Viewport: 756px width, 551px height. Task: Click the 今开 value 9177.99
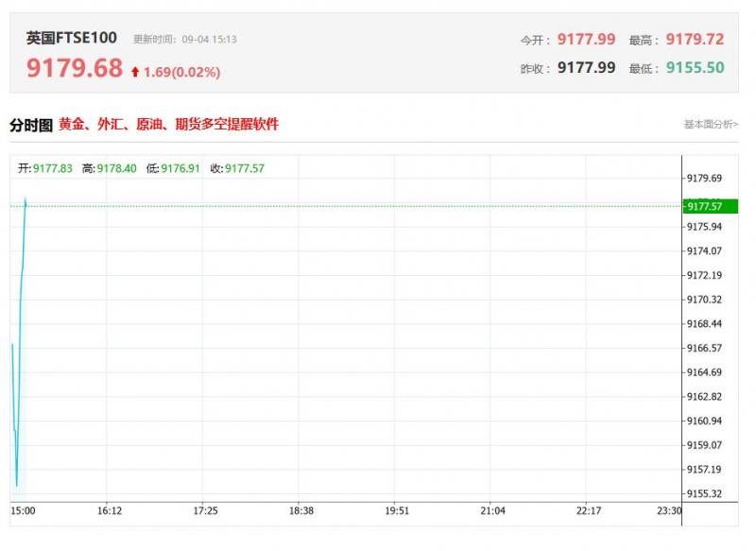586,39
